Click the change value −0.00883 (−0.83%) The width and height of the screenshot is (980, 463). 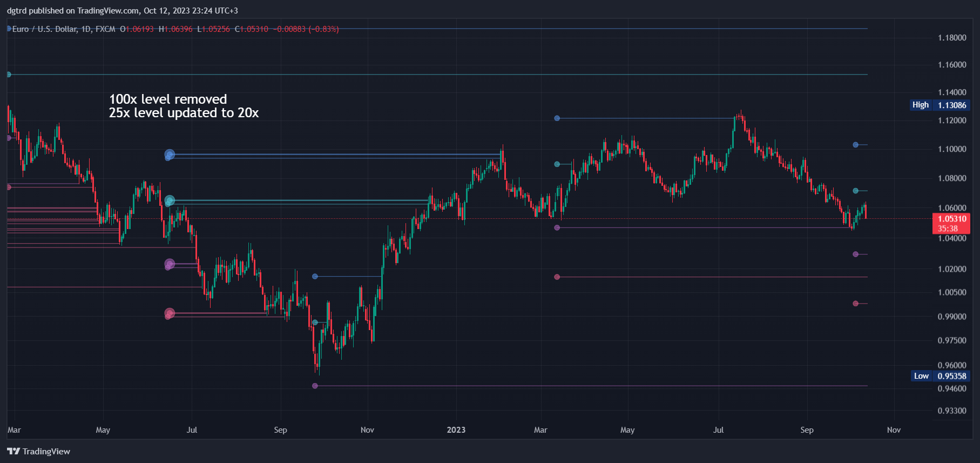(x=306, y=29)
